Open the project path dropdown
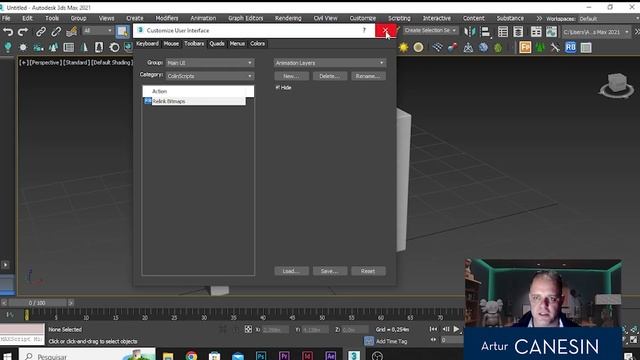 click(x=596, y=32)
